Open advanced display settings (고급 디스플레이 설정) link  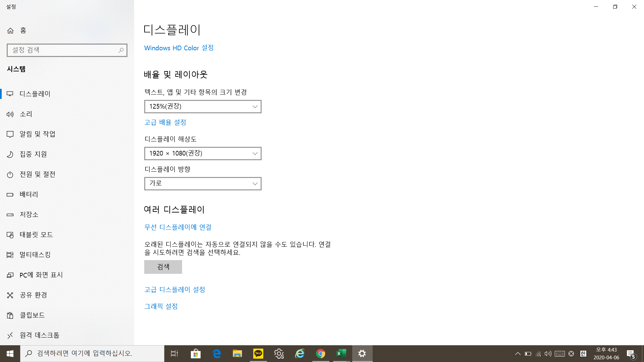tap(174, 290)
